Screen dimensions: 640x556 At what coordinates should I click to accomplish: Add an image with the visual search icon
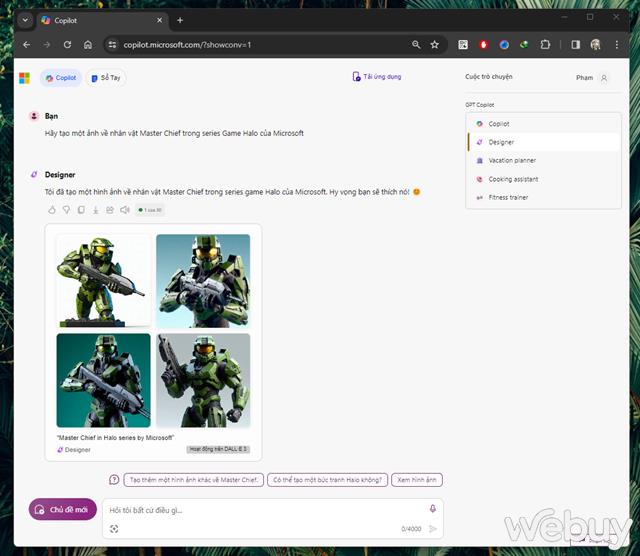[114, 529]
